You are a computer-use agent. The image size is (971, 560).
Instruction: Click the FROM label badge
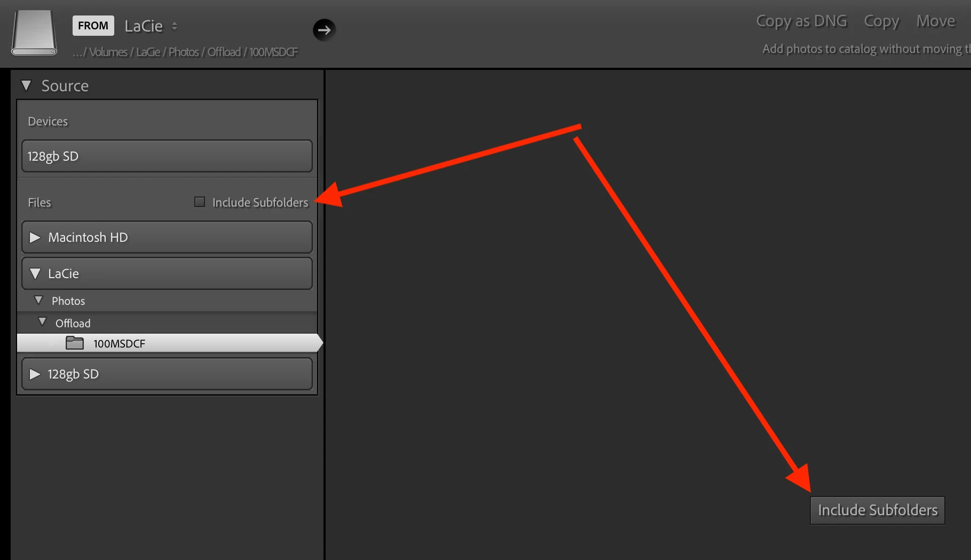(x=93, y=26)
